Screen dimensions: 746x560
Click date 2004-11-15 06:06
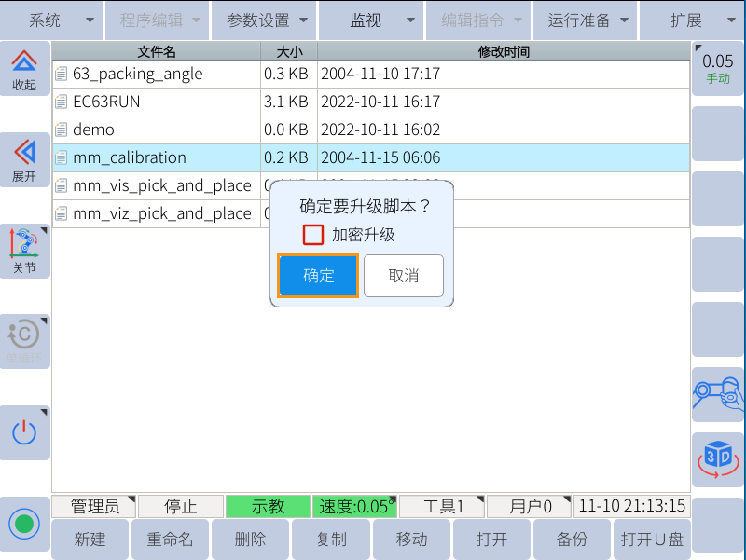point(380,157)
